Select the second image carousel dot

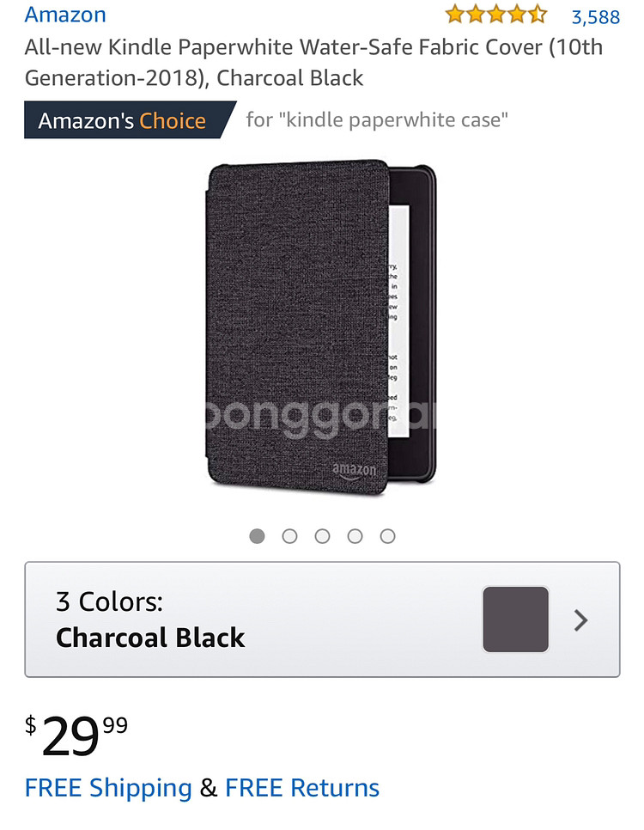289,536
